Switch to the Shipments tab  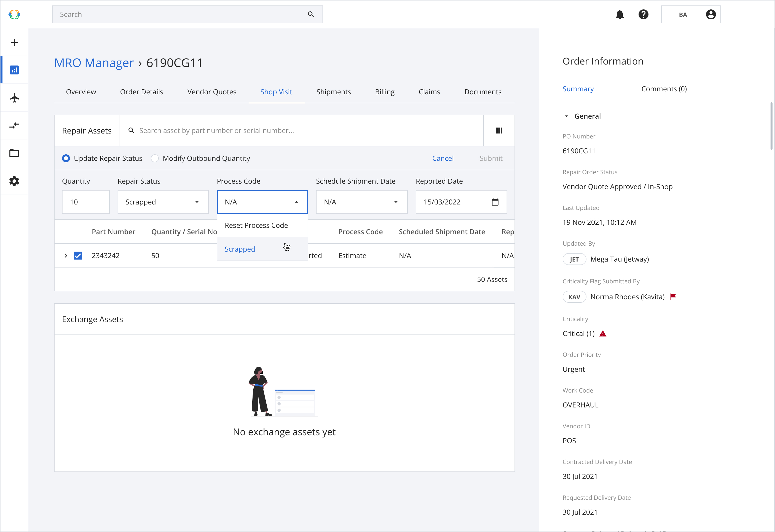(x=333, y=92)
